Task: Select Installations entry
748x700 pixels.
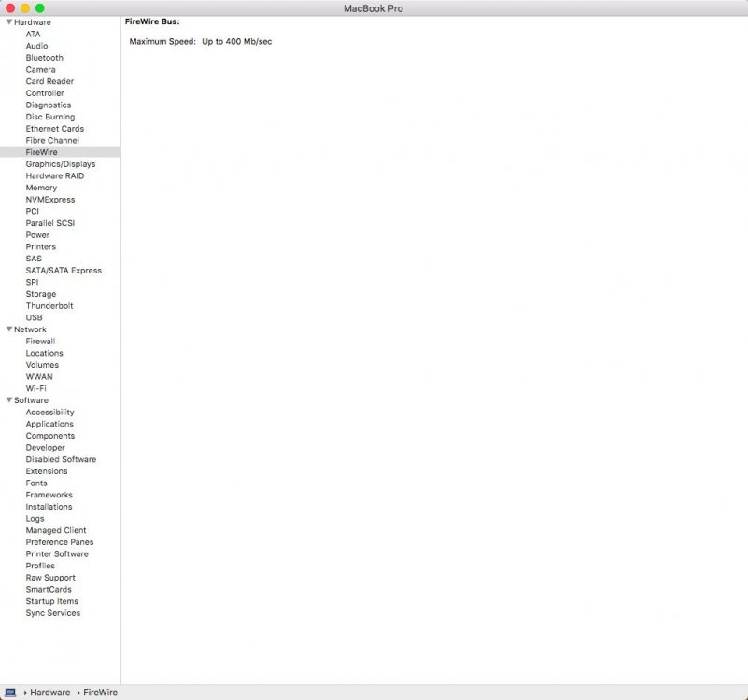Action: point(49,507)
